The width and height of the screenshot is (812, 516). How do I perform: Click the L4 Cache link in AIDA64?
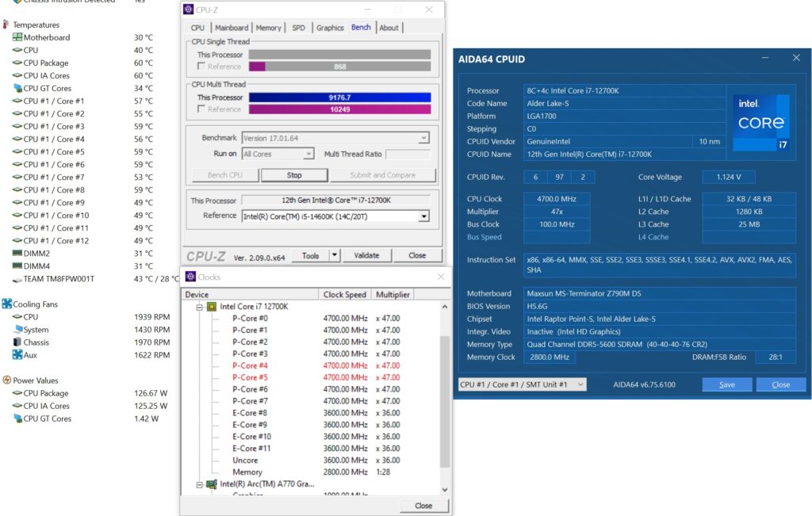(653, 237)
